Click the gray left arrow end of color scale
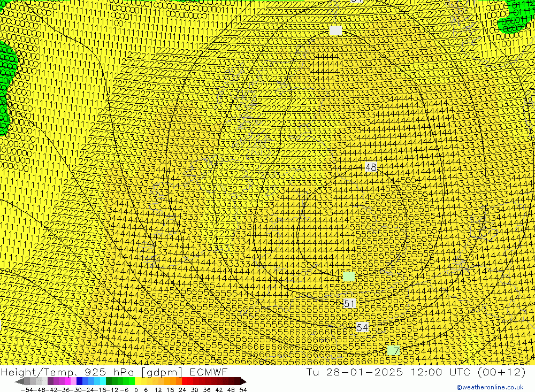This screenshot has width=535, height=392. tap(19, 381)
